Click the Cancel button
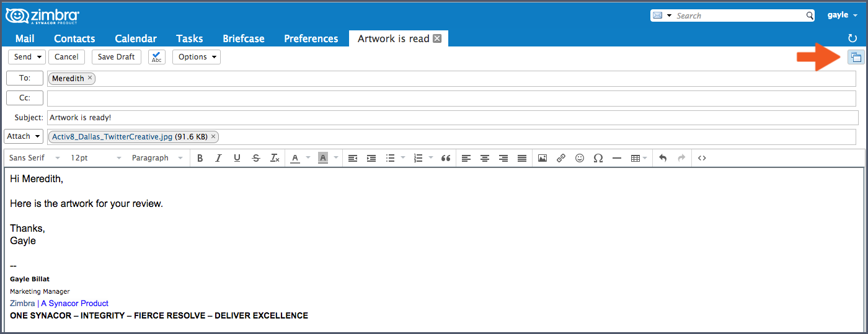This screenshot has width=868, height=334. tap(66, 57)
